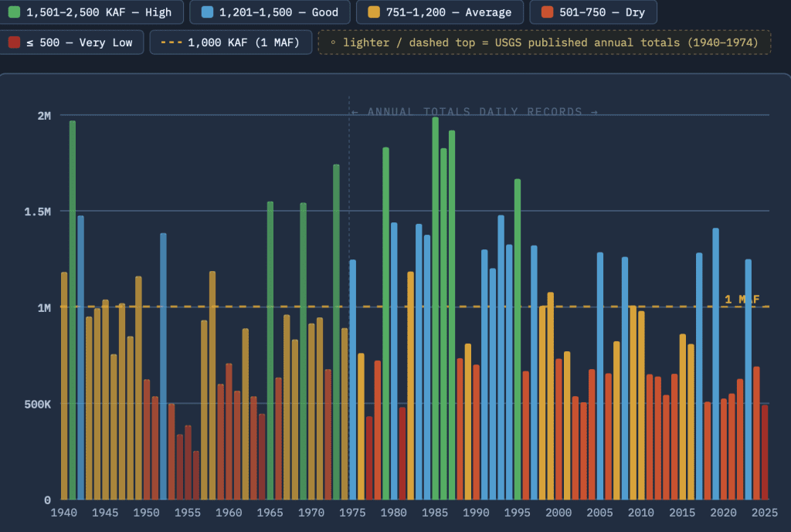Select the tallest green bar at 1985

point(436,308)
